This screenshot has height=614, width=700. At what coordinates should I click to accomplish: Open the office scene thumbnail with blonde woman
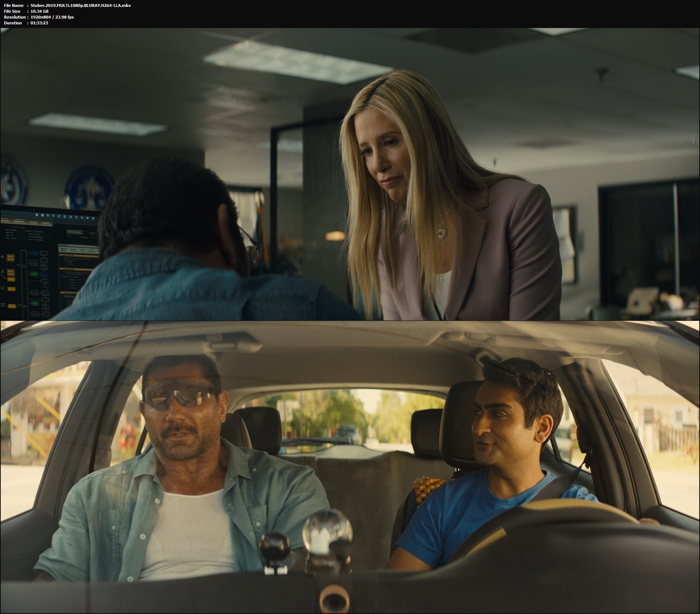(x=350, y=174)
